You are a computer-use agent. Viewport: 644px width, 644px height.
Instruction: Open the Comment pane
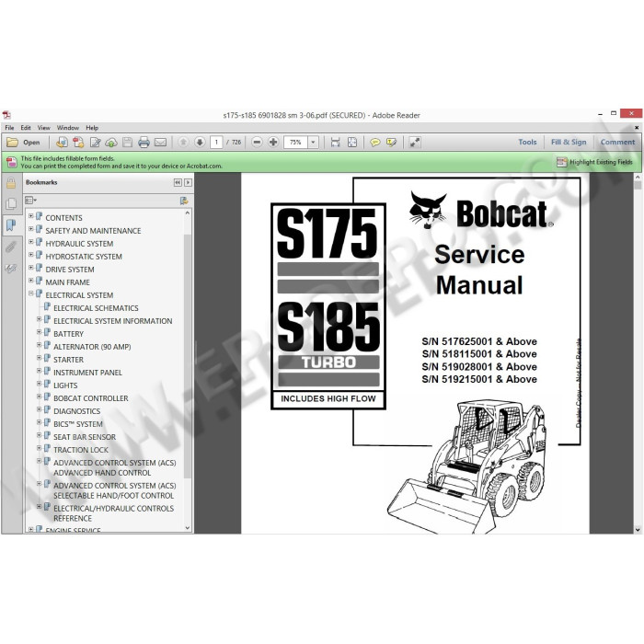point(617,142)
